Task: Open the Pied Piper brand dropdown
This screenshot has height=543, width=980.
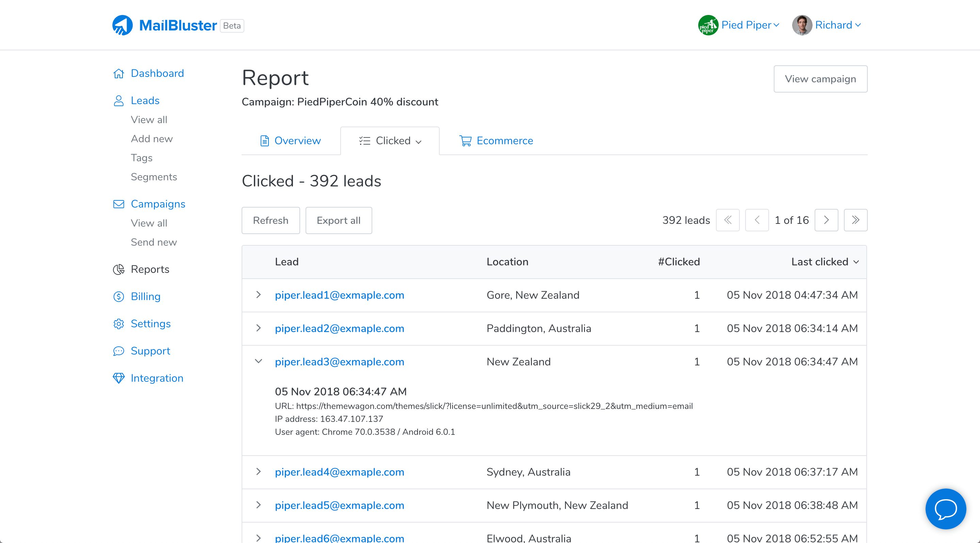Action: [739, 25]
